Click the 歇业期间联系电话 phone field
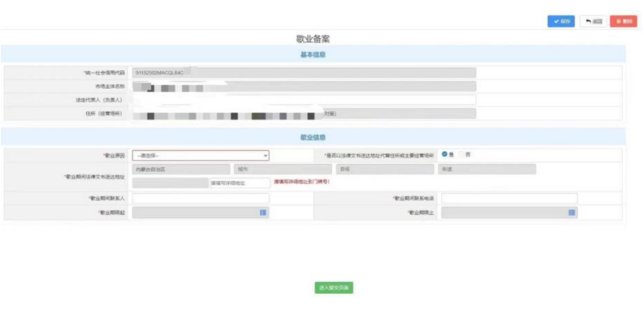 click(x=509, y=198)
